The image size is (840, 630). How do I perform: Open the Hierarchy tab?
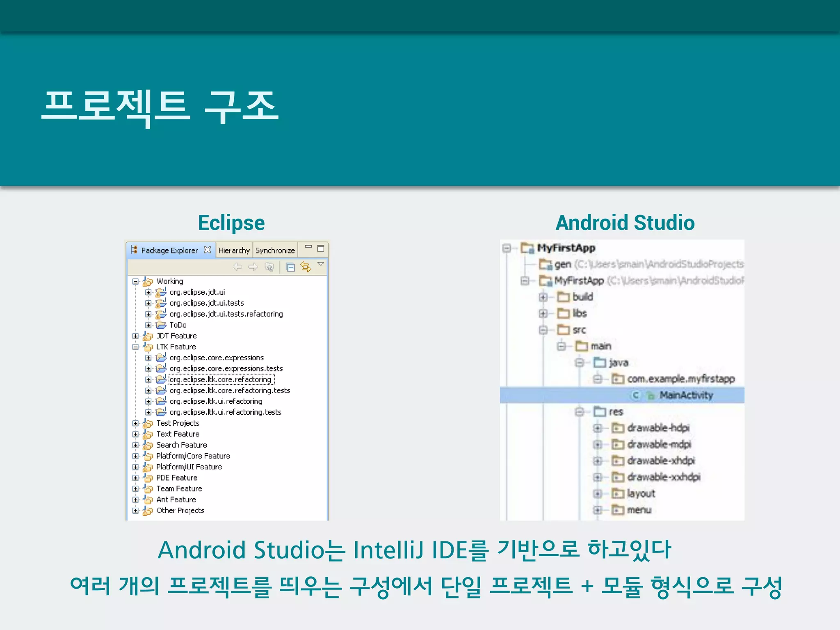coord(234,250)
